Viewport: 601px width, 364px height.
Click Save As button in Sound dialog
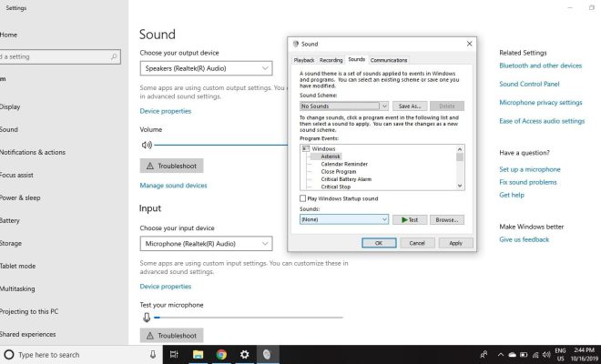pyautogui.click(x=410, y=106)
